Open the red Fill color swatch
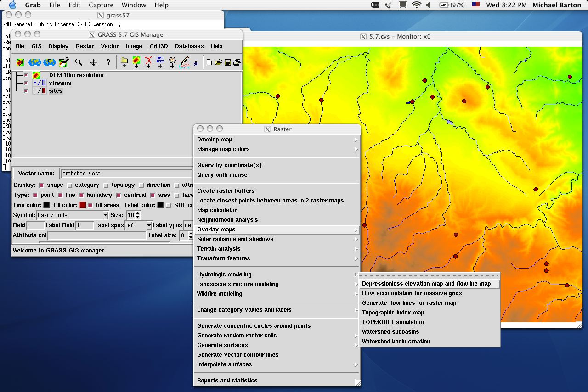 83,205
